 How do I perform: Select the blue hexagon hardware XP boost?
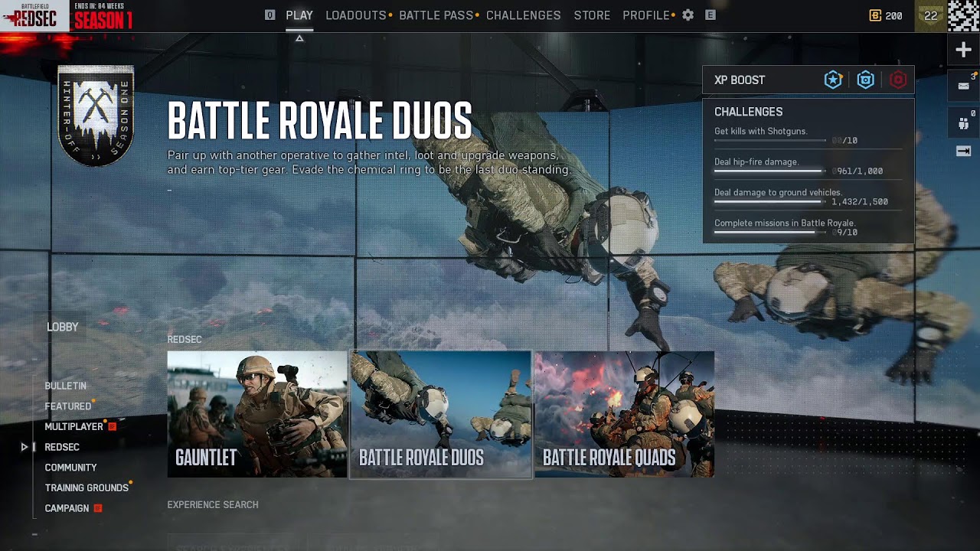tap(866, 80)
